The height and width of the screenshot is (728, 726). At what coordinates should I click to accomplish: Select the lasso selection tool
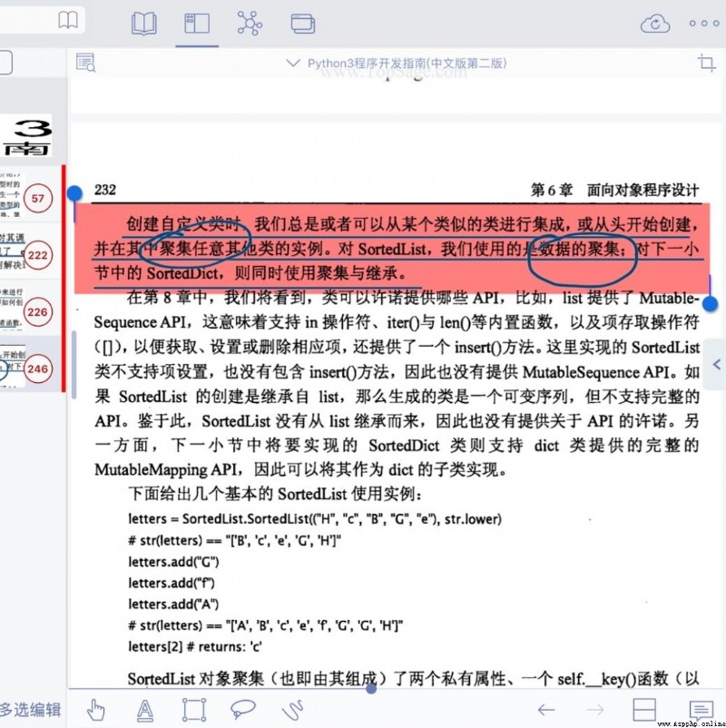click(x=243, y=709)
